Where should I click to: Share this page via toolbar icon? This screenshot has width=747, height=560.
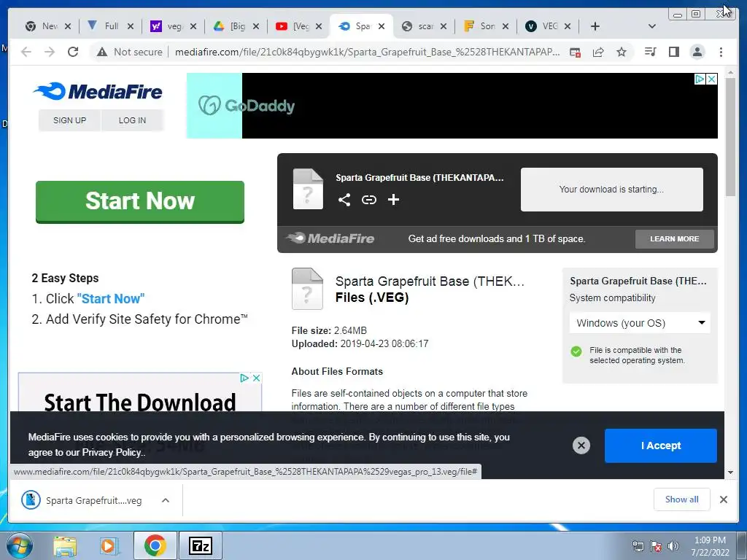(x=598, y=52)
